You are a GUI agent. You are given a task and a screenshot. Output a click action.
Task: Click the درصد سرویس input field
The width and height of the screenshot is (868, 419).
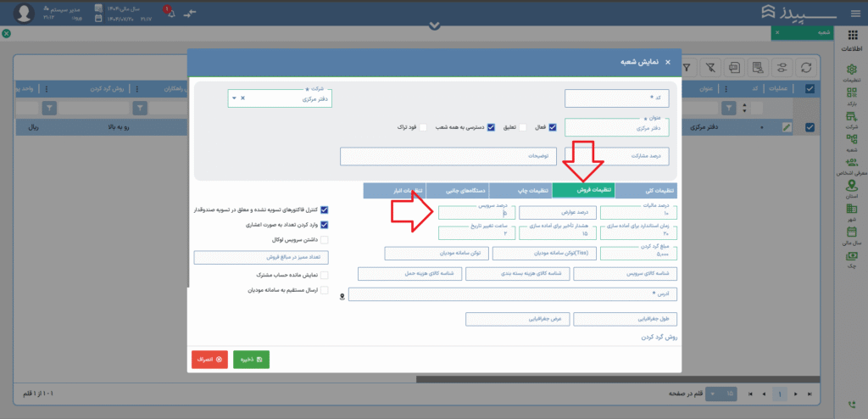475,213
